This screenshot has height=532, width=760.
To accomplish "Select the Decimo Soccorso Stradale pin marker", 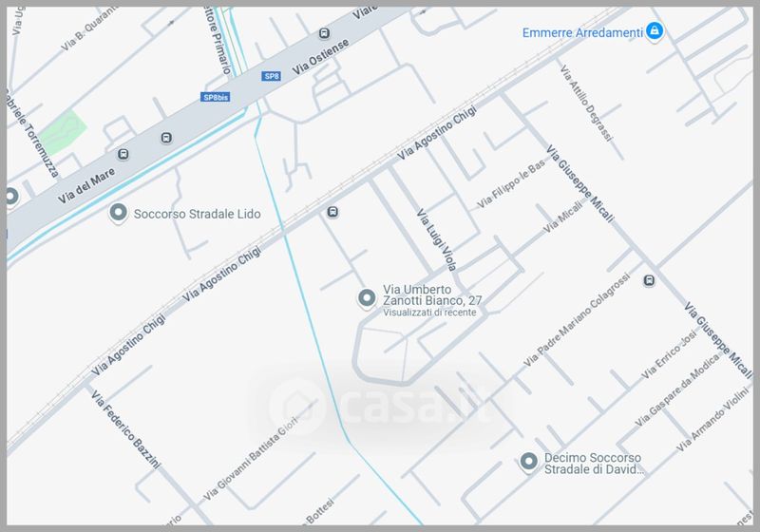I will tap(528, 462).
